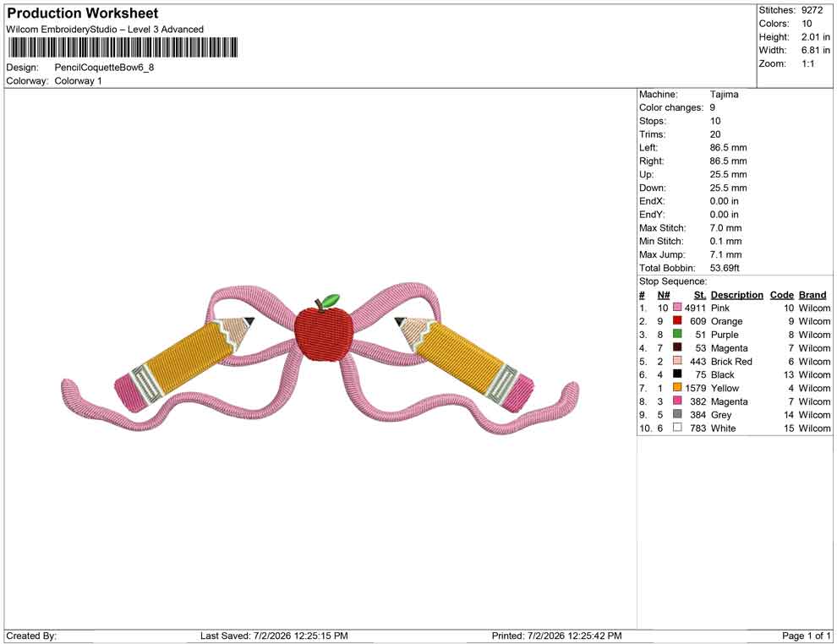Click the green Purple-labeled swatch

(x=677, y=334)
